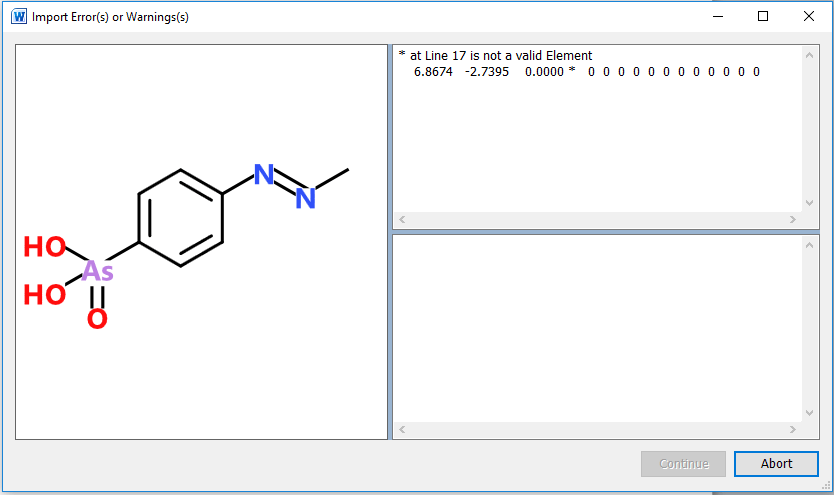The image size is (834, 495).
Task: Click the double-bonded red O atom
Action: click(x=97, y=320)
